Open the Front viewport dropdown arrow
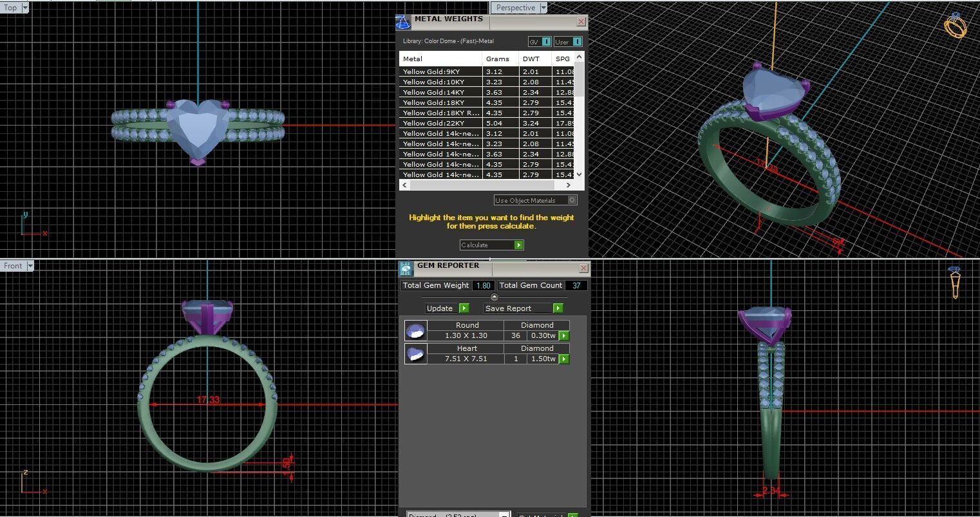The height and width of the screenshot is (517, 980). coord(30,265)
